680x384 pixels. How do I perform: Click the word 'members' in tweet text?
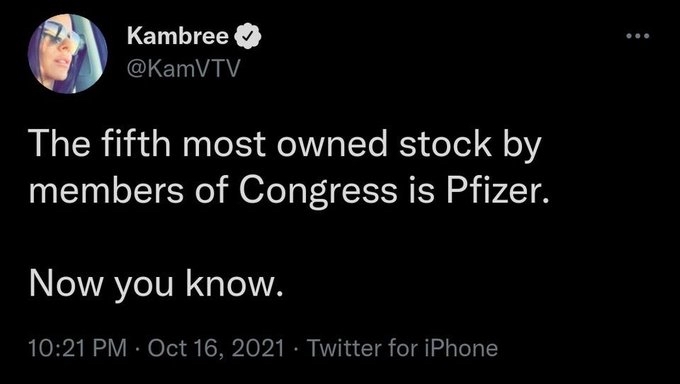click(107, 190)
